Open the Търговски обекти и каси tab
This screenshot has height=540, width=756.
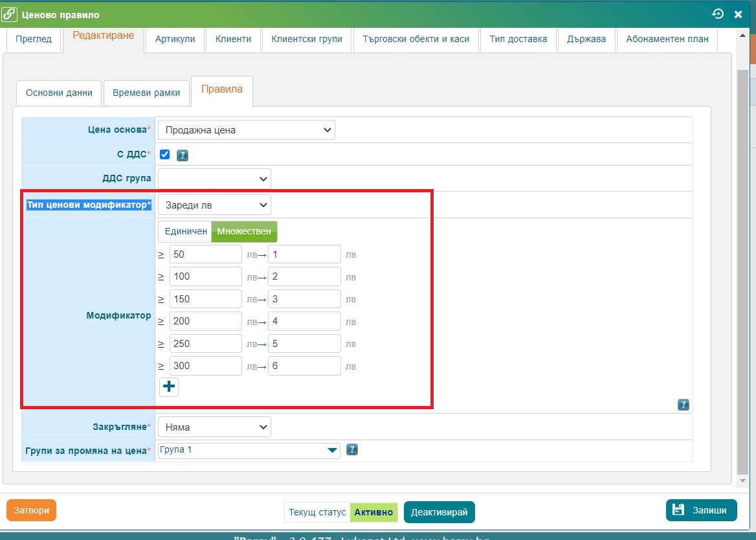416,39
